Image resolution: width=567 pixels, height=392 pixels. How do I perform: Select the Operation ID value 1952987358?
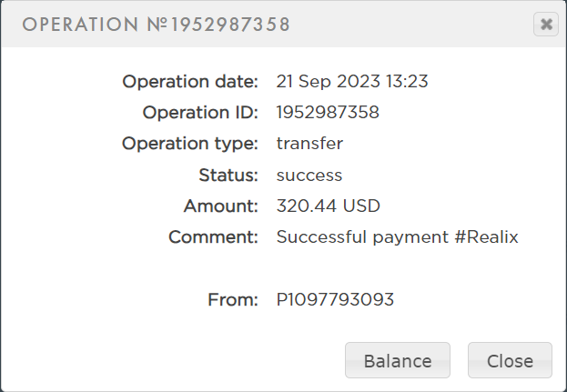coord(328,113)
